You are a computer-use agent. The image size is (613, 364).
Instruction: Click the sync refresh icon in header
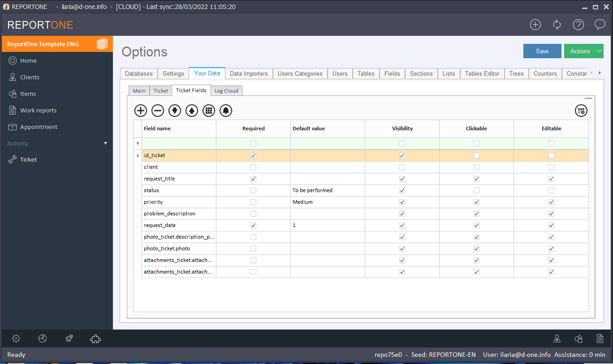point(557,25)
